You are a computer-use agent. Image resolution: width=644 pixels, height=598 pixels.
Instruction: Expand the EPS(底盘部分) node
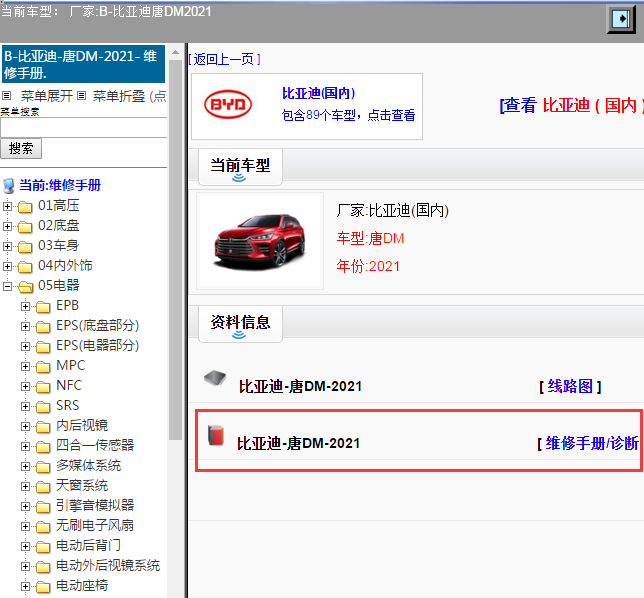click(25, 327)
